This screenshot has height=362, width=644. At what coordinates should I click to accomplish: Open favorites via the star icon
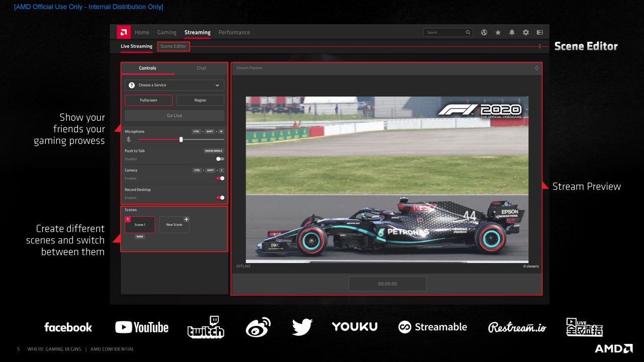coord(498,32)
